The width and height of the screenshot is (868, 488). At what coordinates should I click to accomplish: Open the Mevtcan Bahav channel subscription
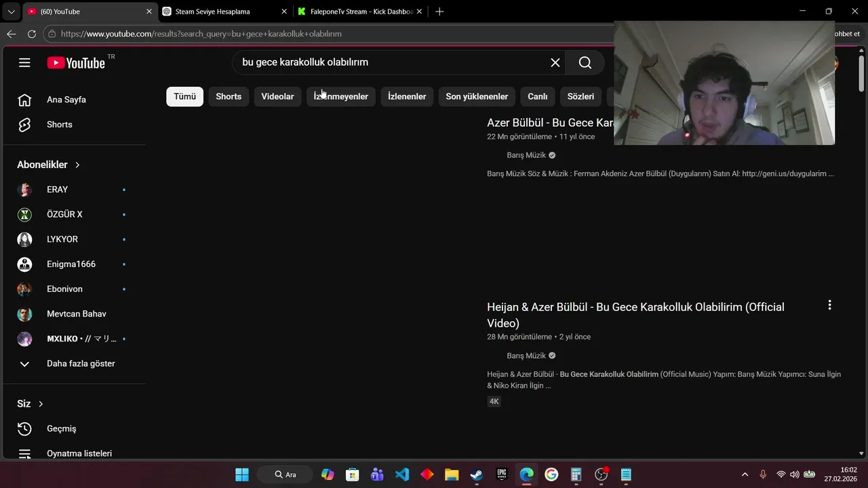pos(75,314)
